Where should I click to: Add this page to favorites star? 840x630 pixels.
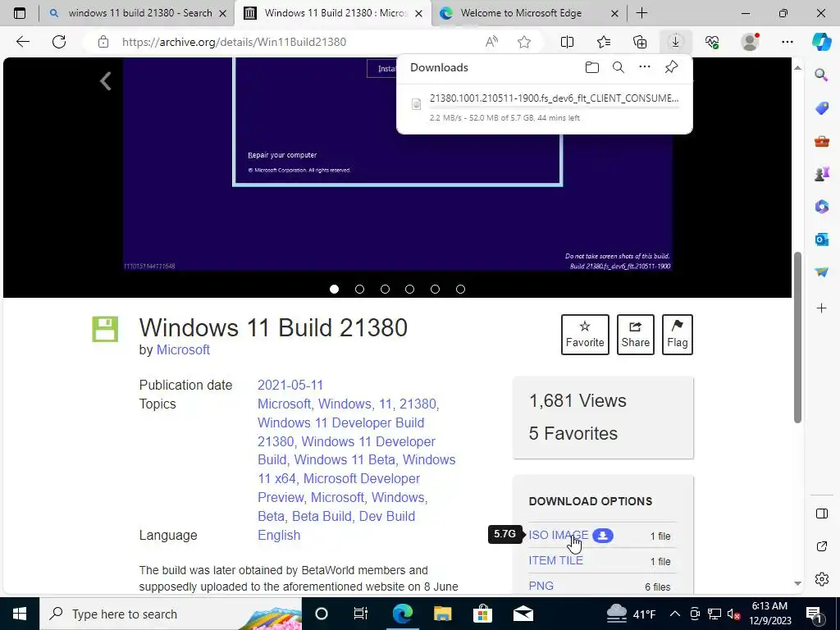click(524, 42)
